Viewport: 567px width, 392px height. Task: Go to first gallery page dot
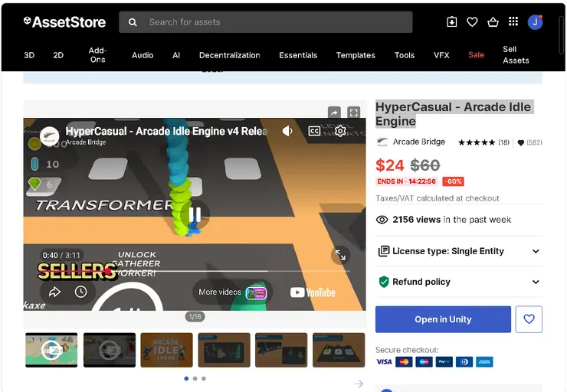186,378
